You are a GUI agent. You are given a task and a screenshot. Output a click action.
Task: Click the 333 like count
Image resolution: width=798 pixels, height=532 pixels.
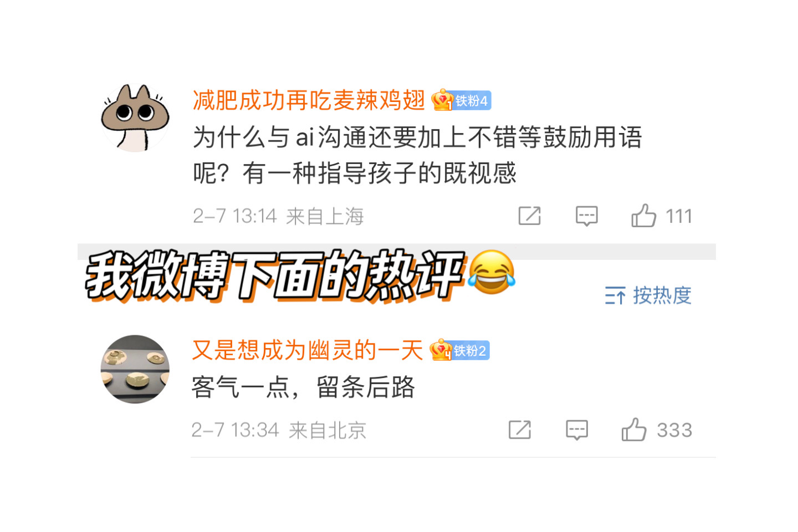pyautogui.click(x=674, y=430)
